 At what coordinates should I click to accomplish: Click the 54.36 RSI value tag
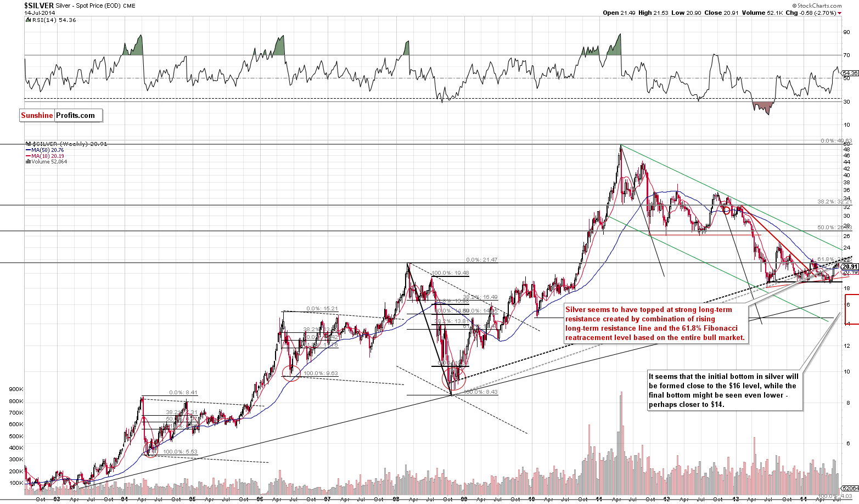(849, 73)
